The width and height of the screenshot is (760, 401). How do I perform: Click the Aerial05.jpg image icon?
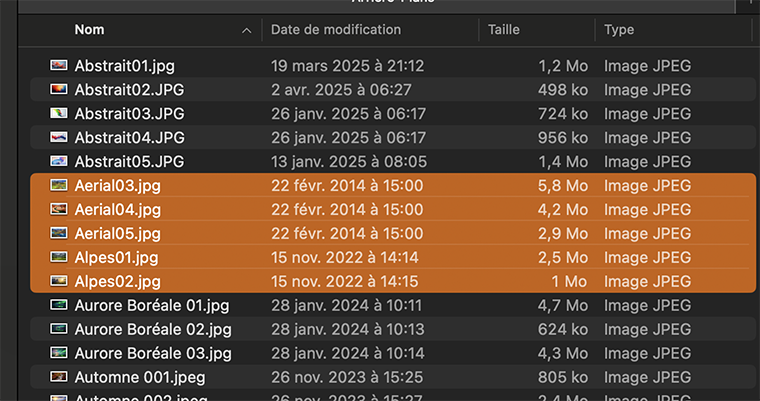tap(59, 234)
